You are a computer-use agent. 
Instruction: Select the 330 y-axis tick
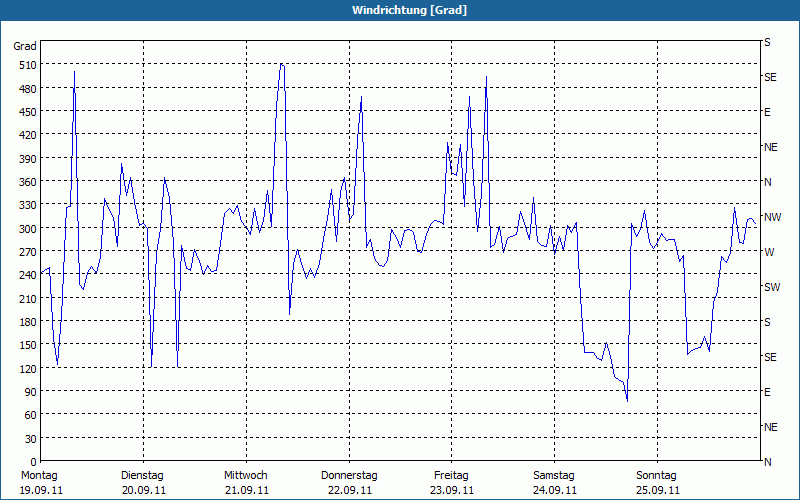[x=28, y=205]
